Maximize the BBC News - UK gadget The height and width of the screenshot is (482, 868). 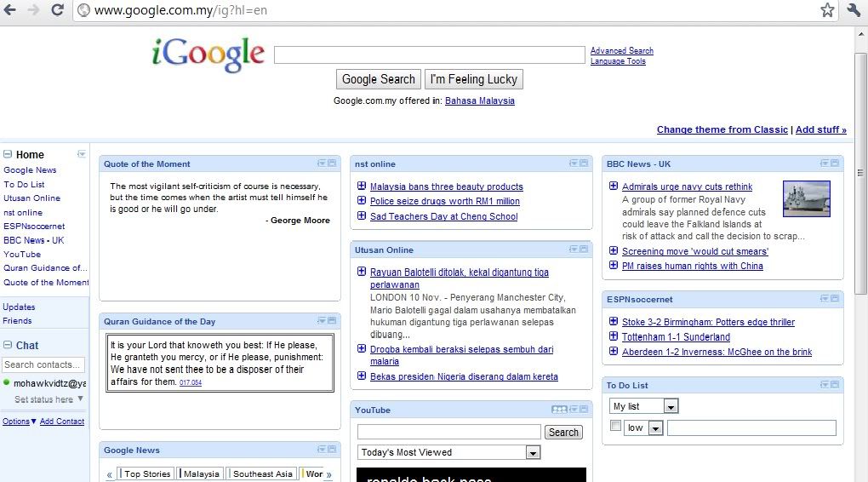pos(835,164)
